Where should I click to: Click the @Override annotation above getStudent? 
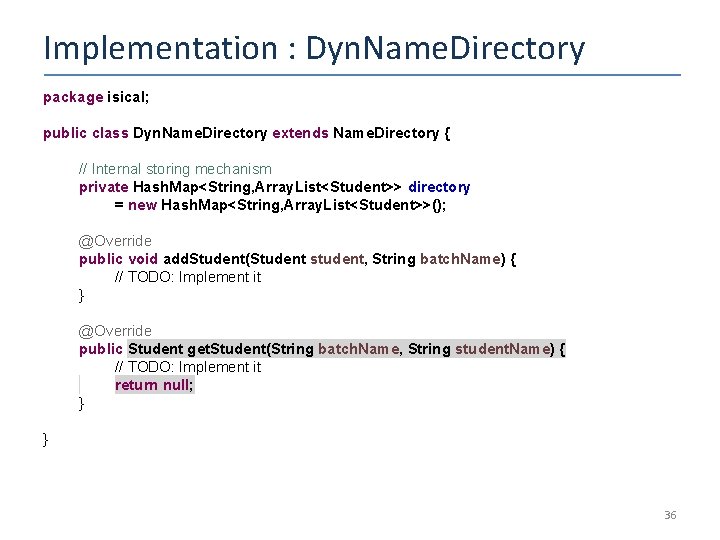tap(115, 331)
